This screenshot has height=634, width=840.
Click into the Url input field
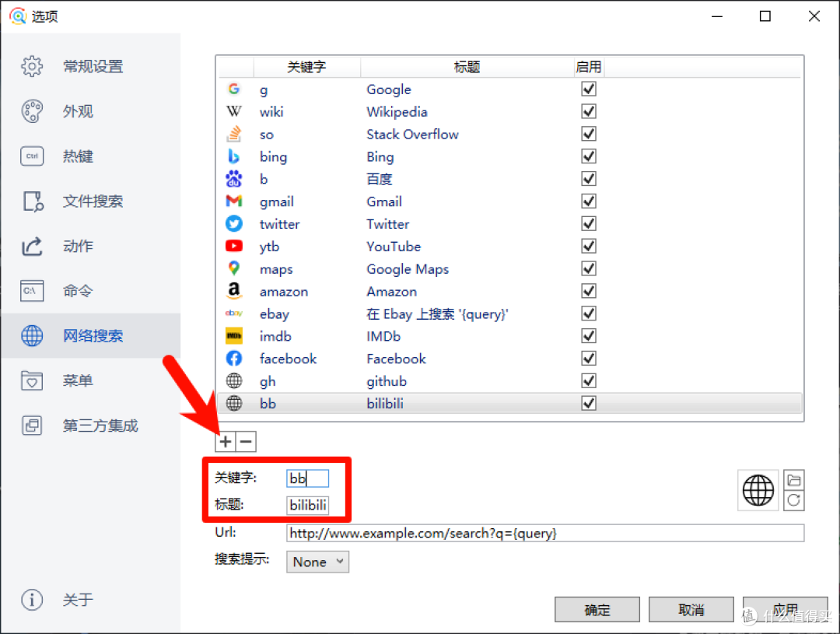[545, 533]
